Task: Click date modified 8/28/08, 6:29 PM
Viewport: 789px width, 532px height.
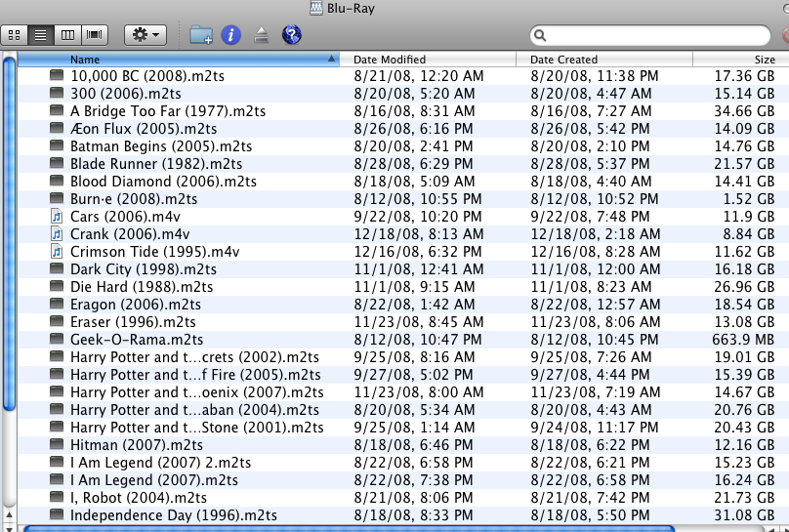Action: pos(413,163)
